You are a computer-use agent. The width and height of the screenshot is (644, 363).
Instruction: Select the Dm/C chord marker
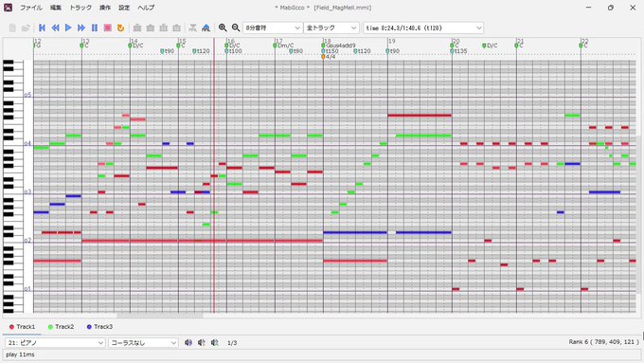283,45
